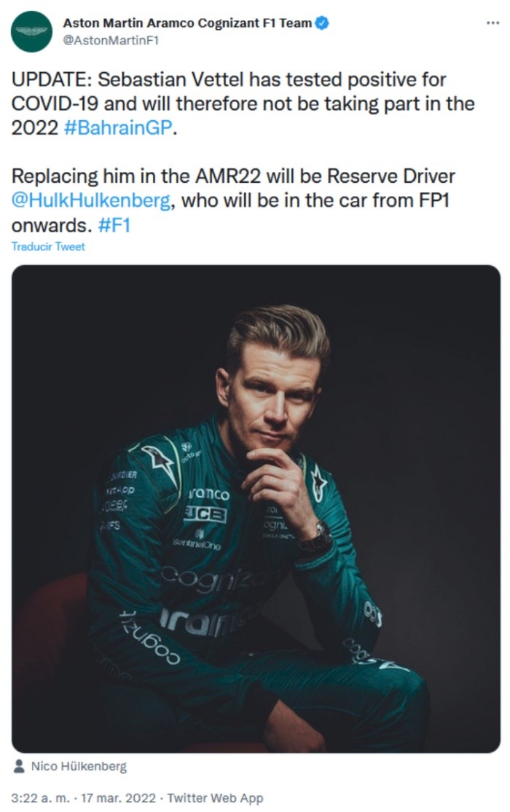Click the Sebastian Vettel COVID-19 update paragraph
Screen dimensions: 510x812
[x=240, y=103]
